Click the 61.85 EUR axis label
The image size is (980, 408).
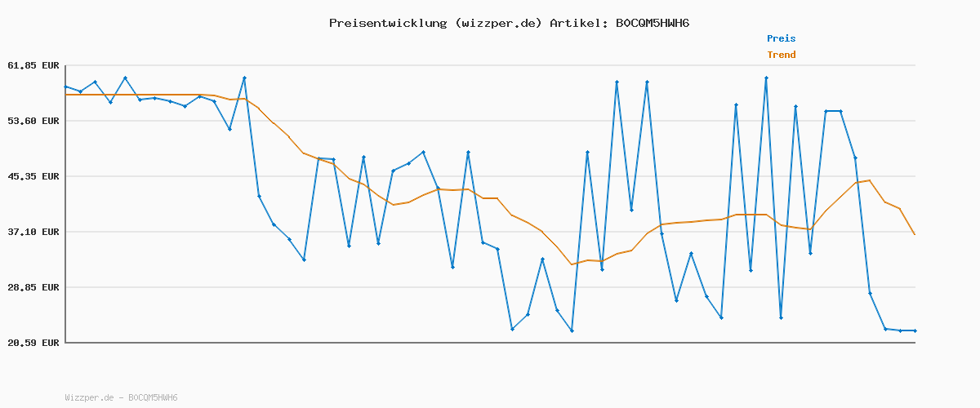pos(33,65)
